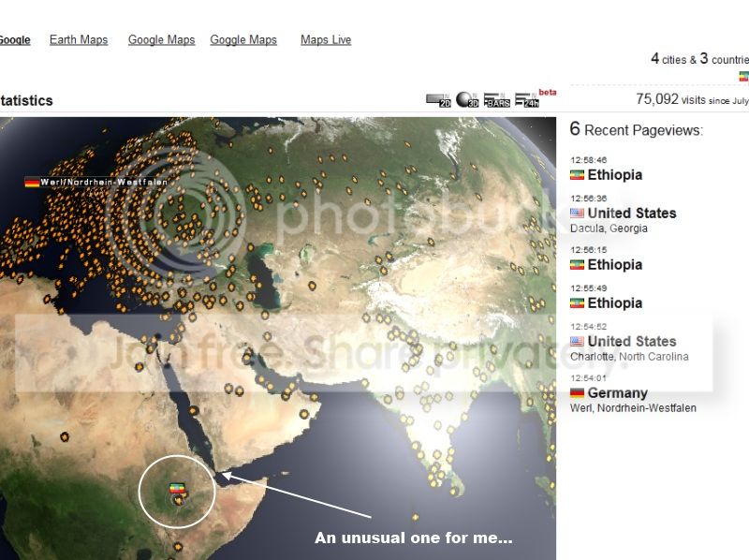Open the underlined Google Maps link
Viewport: 749px width, 560px height.
point(161,39)
